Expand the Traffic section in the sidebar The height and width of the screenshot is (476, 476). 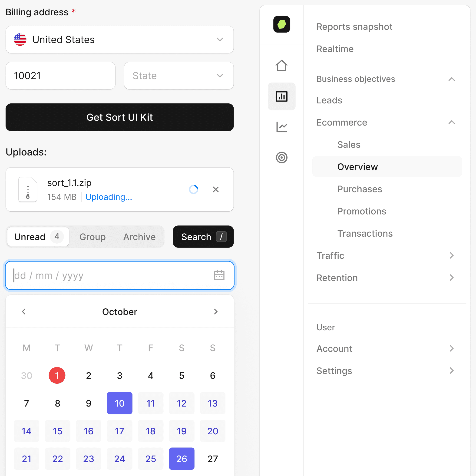pos(452,255)
